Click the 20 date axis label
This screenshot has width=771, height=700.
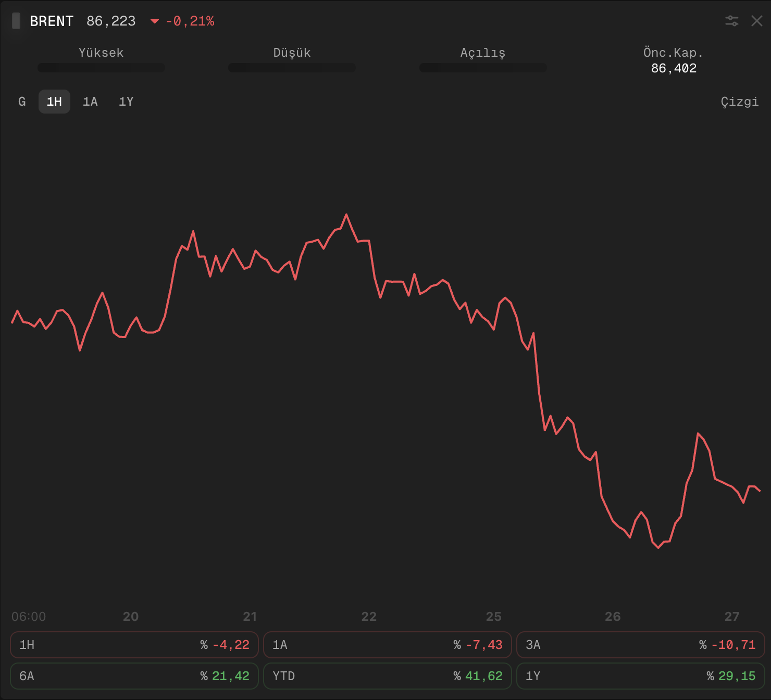(131, 617)
